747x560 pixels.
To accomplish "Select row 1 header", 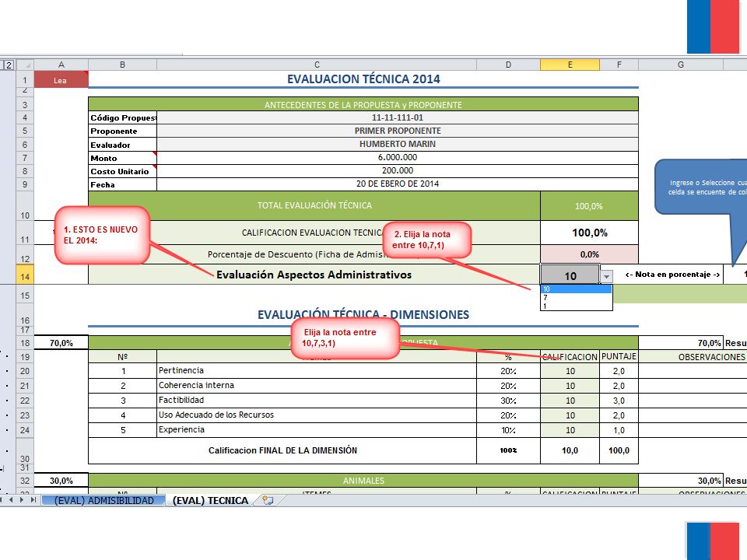I will [25, 80].
